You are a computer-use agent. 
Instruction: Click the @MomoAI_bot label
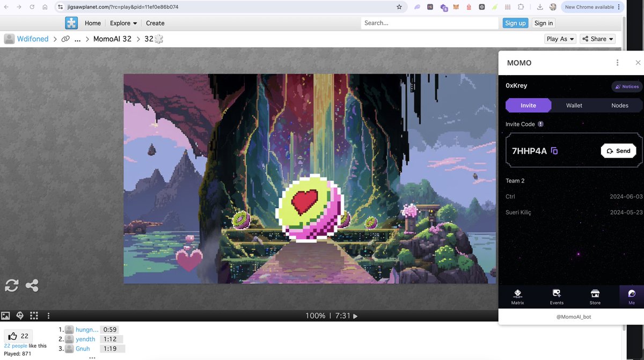[x=574, y=317]
